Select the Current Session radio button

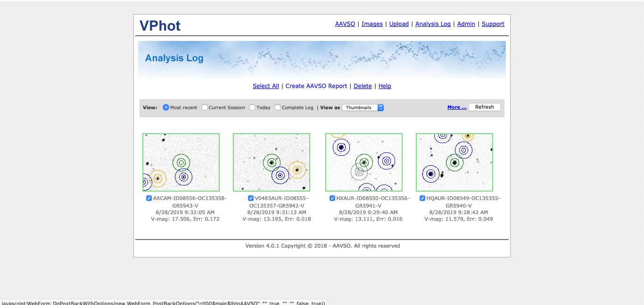205,107
